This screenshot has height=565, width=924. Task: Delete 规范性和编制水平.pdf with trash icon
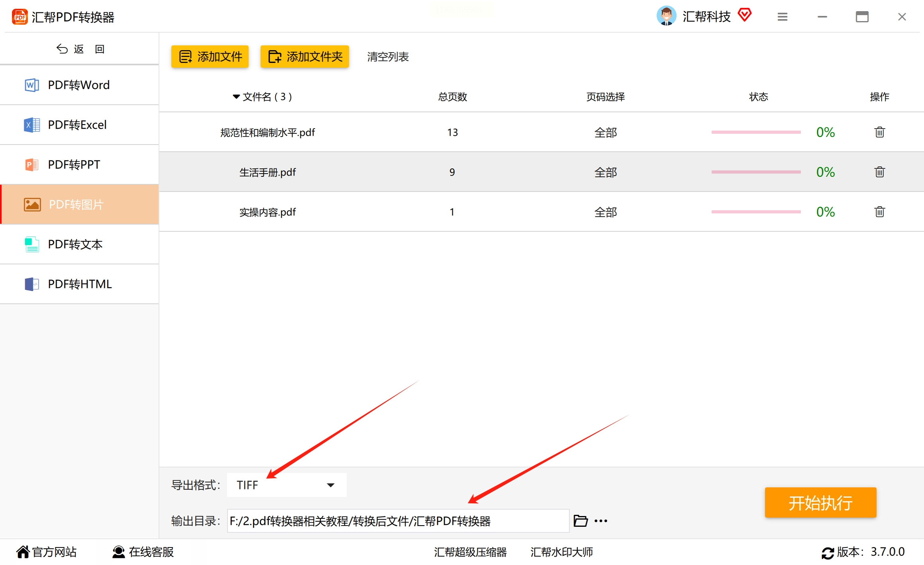(879, 132)
